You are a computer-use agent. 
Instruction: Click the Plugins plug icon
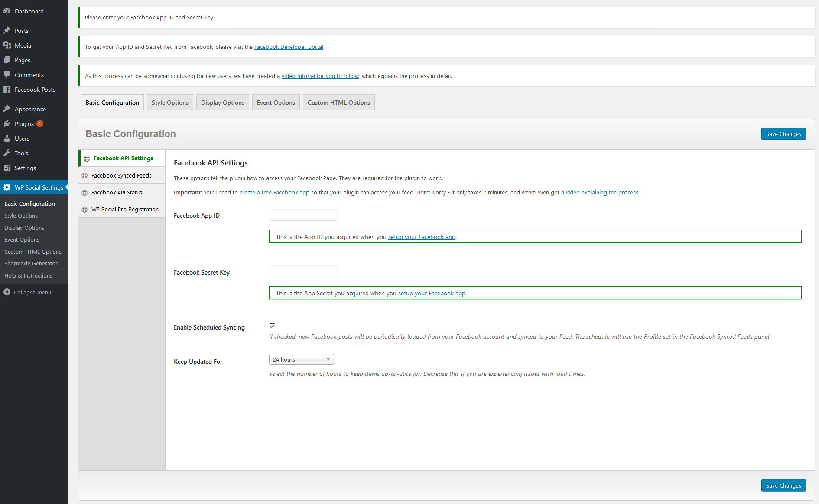point(7,124)
